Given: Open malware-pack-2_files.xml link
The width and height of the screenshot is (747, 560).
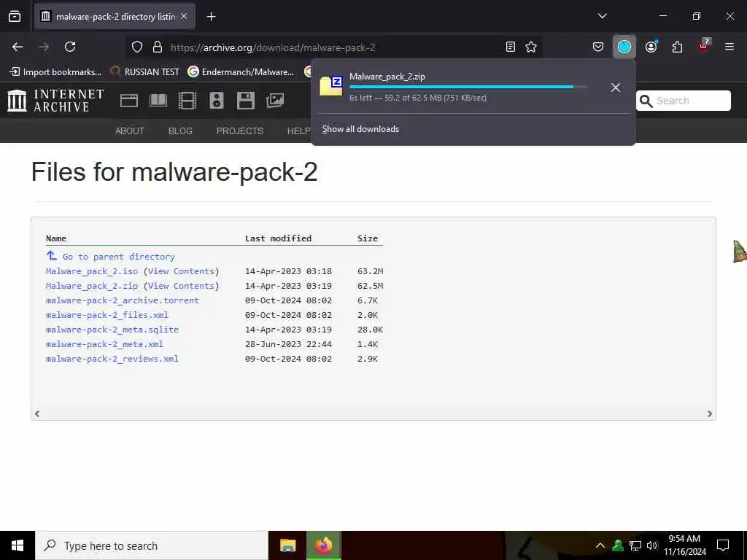Looking at the screenshot, I should (107, 315).
